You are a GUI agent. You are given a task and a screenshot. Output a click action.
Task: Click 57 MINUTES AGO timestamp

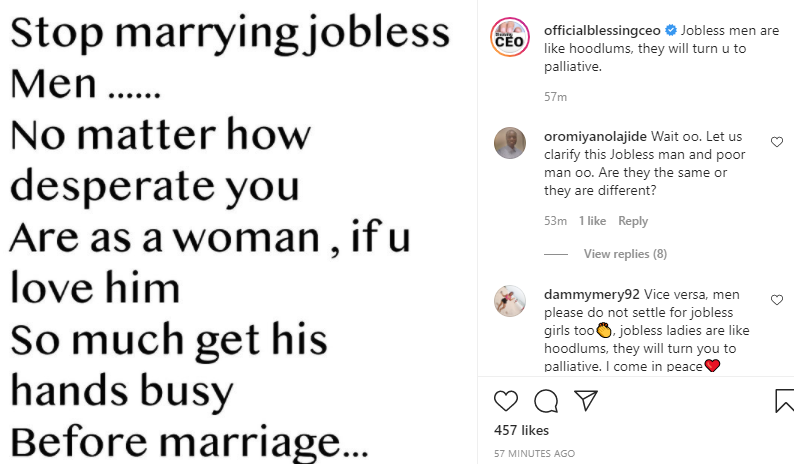tap(535, 454)
